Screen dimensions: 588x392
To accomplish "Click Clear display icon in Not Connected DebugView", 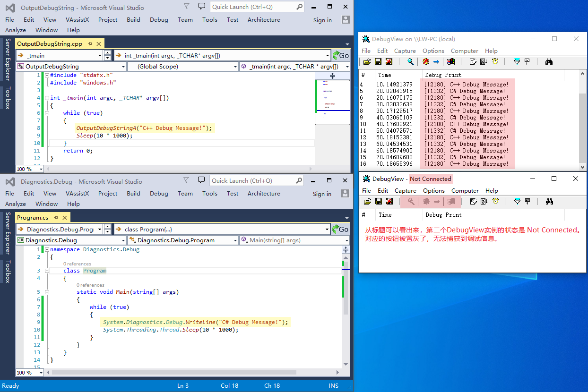I will 473,202.
